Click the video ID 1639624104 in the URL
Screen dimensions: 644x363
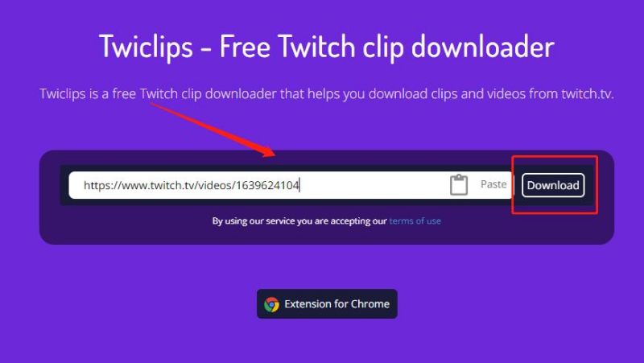[x=267, y=185]
